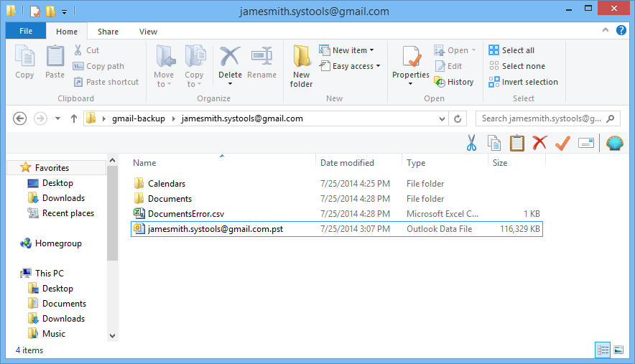This screenshot has height=364, width=635.
Task: Select the Documents folder in file list
Action: (x=337, y=199)
